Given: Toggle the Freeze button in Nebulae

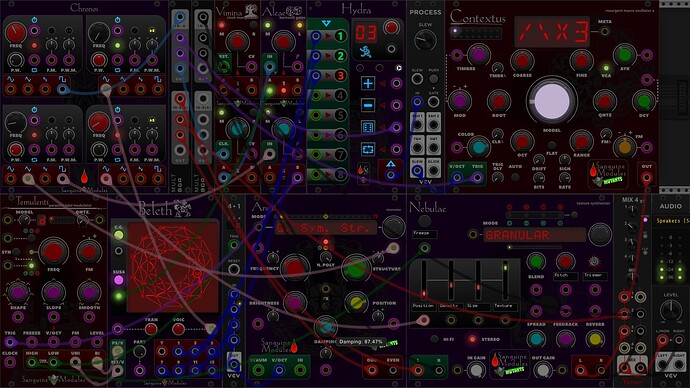Looking at the screenshot, I should click(424, 221).
